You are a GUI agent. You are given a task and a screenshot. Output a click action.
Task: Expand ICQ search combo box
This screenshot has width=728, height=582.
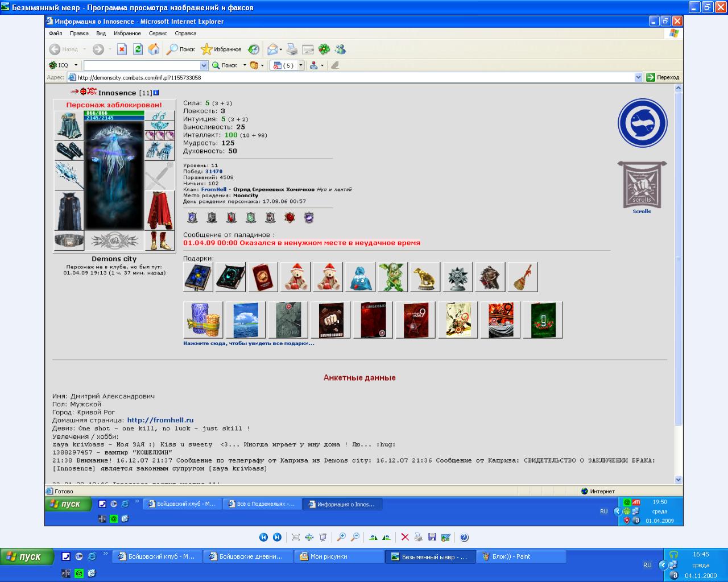[204, 65]
